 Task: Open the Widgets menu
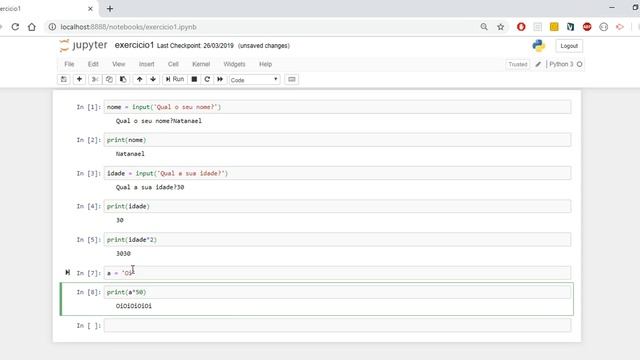pos(234,64)
